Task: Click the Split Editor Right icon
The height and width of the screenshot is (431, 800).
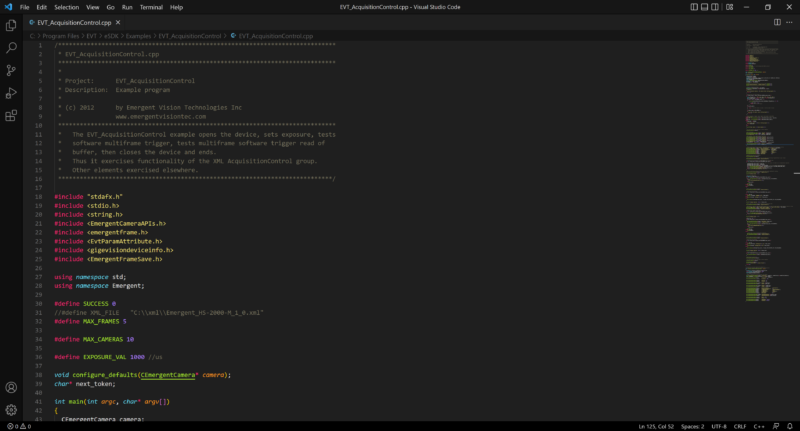Action: (x=775, y=21)
